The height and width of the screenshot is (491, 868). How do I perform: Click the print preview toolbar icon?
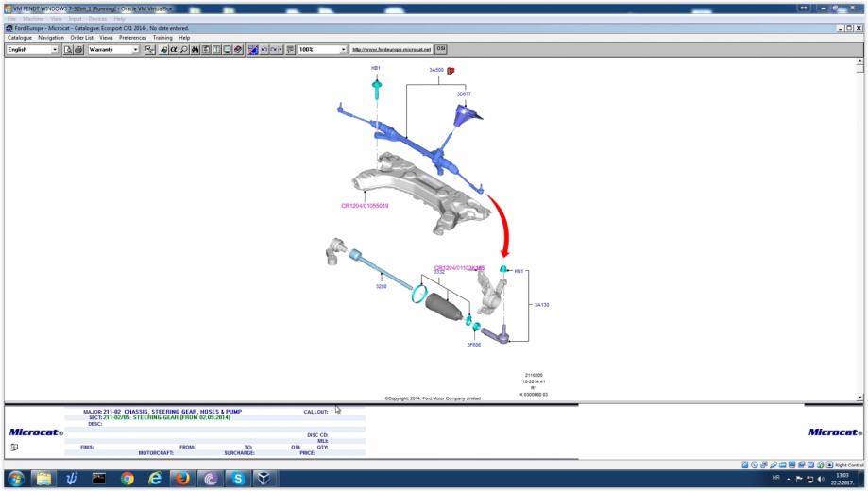tap(68, 49)
